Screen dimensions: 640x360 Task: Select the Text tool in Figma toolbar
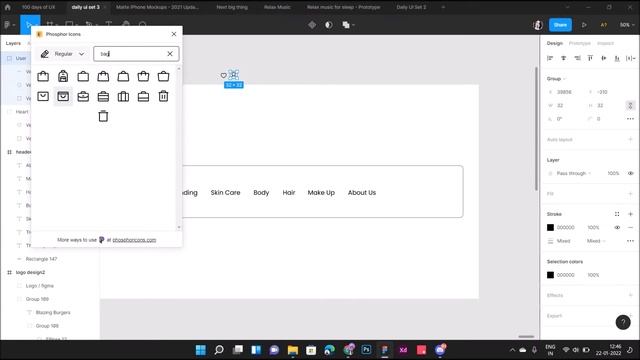coord(109,24)
